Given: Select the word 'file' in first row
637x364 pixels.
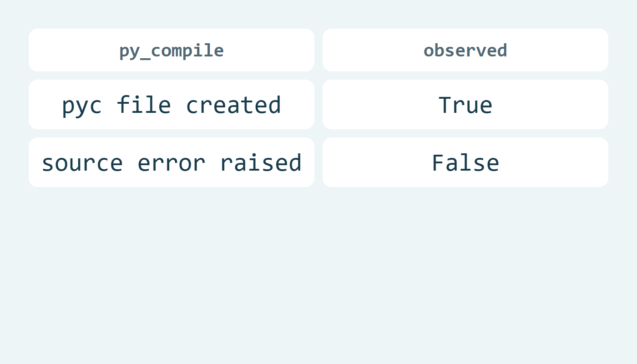Looking at the screenshot, I should (144, 105).
